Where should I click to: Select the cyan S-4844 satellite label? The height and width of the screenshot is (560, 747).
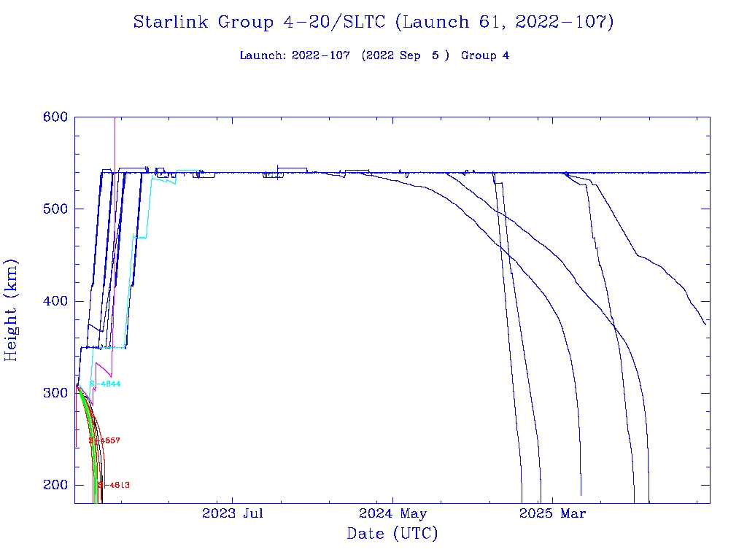pos(105,384)
